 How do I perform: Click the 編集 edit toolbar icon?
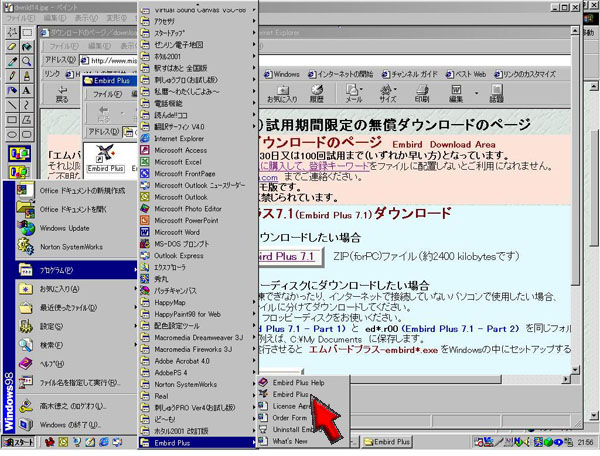pyautogui.click(x=456, y=94)
